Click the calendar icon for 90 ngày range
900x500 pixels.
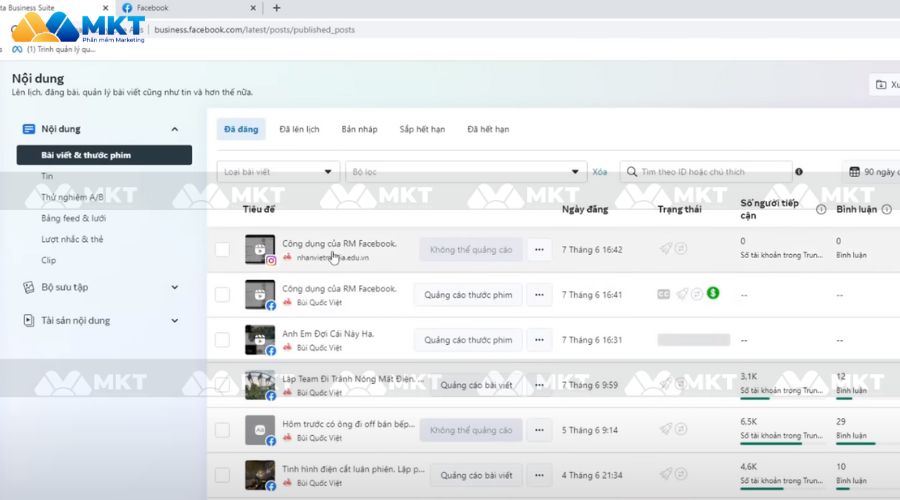pos(854,172)
